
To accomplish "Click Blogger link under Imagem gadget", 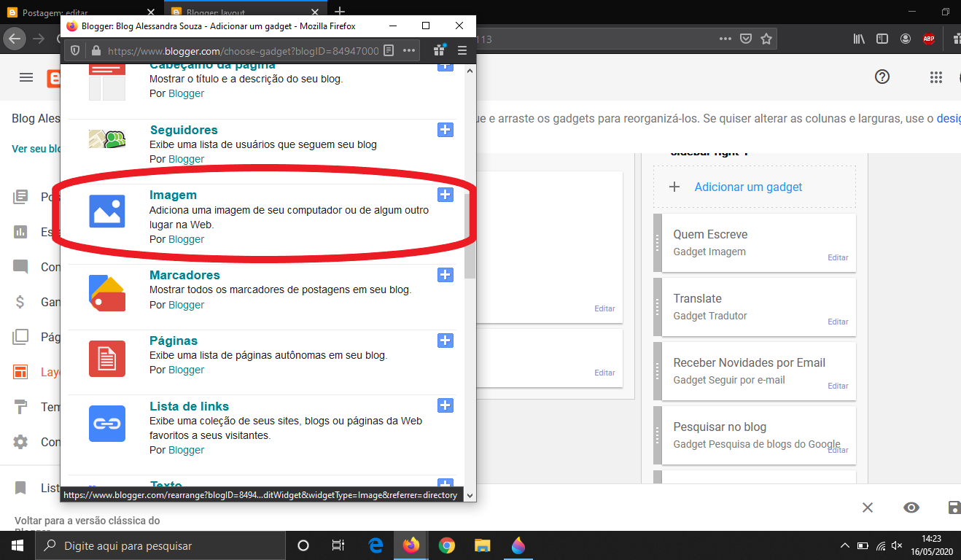I will click(186, 239).
